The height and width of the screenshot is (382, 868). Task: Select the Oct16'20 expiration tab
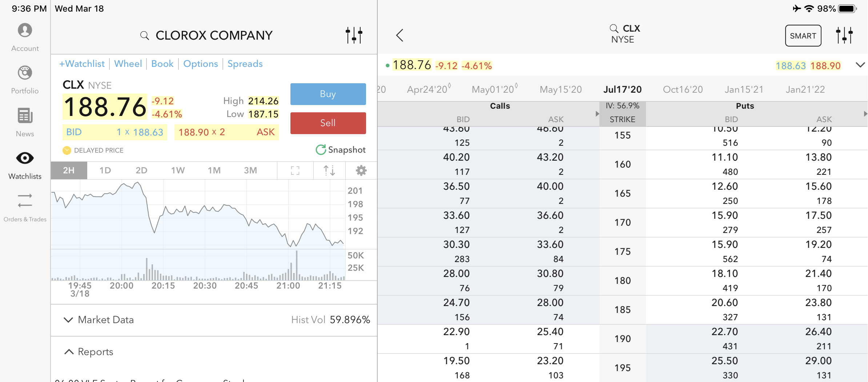[x=683, y=89]
